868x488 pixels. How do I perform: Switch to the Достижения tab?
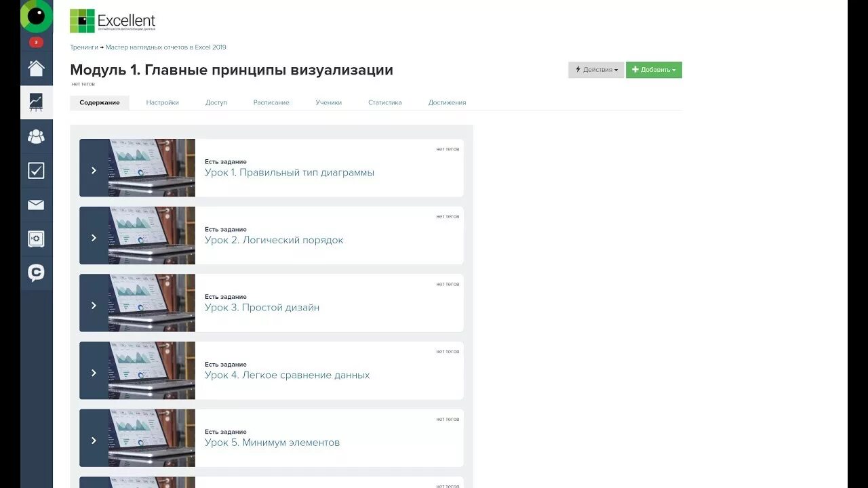pyautogui.click(x=447, y=102)
